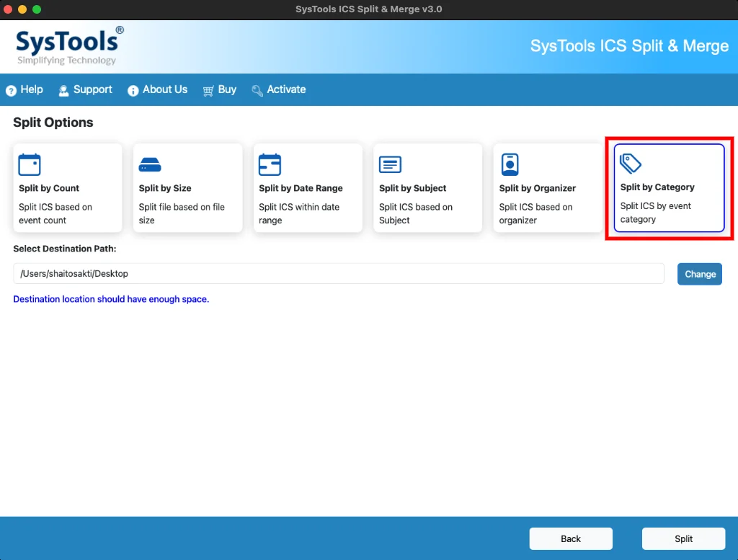Open the Help menu item
This screenshot has width=738, height=560.
click(25, 89)
